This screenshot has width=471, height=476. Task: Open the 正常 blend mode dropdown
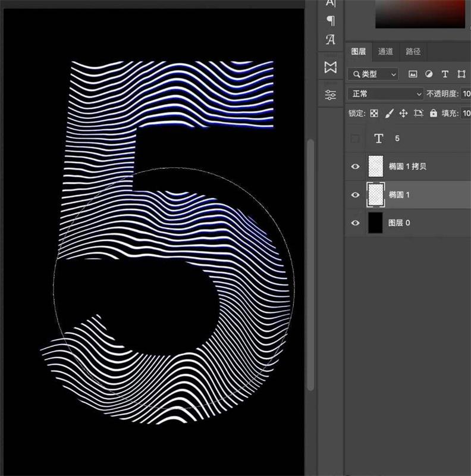coord(385,94)
